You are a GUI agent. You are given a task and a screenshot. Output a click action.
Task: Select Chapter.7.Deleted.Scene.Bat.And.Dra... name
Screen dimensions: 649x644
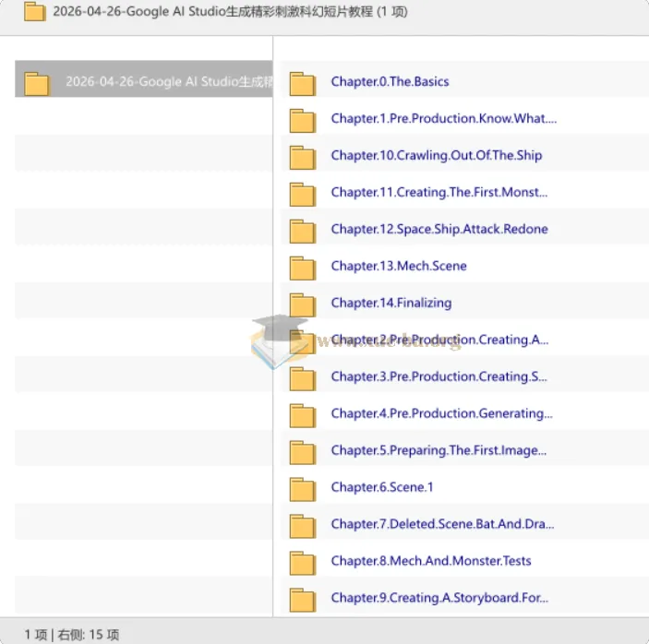pyautogui.click(x=442, y=524)
